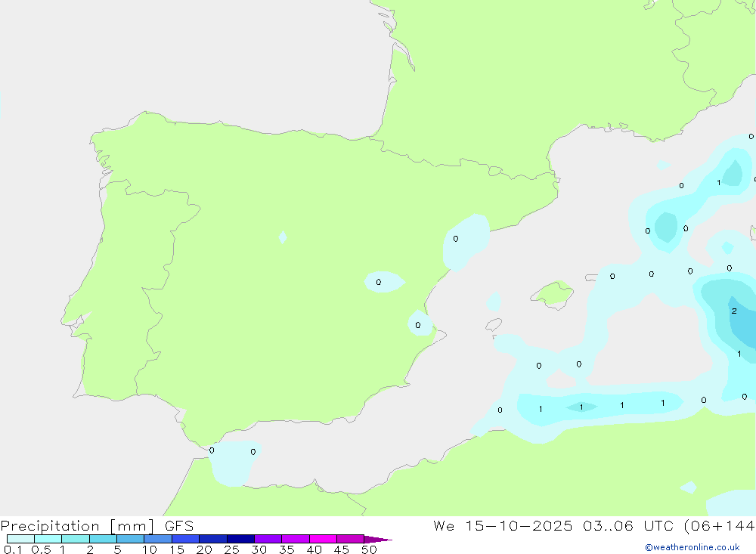
Task: Click the '(06+144' forecast offset text
Action: click(x=720, y=525)
